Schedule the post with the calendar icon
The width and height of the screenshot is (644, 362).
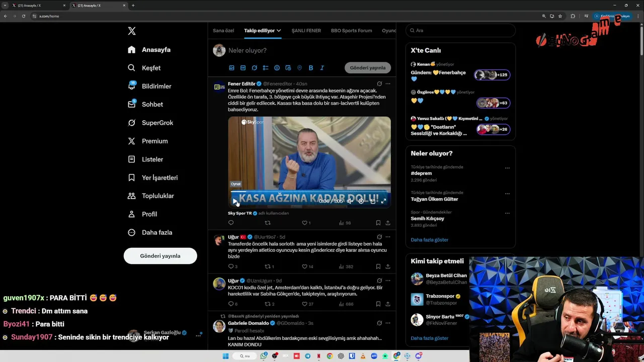point(288,68)
